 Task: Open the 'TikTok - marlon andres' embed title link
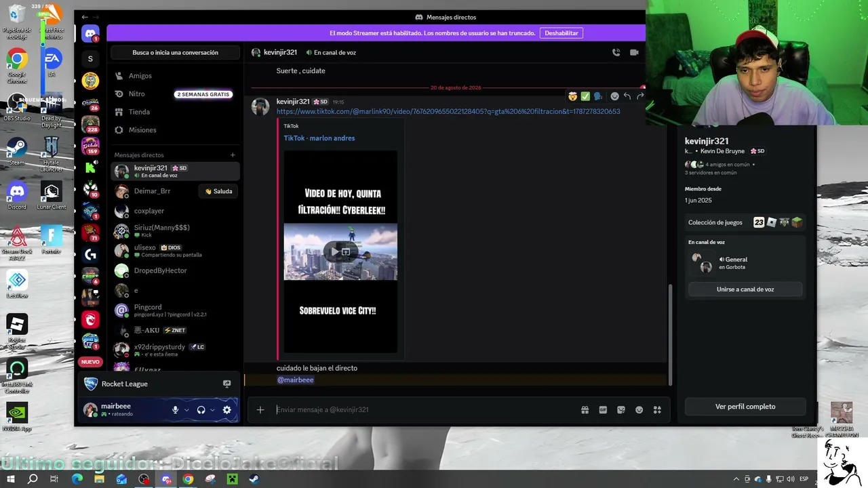point(319,138)
